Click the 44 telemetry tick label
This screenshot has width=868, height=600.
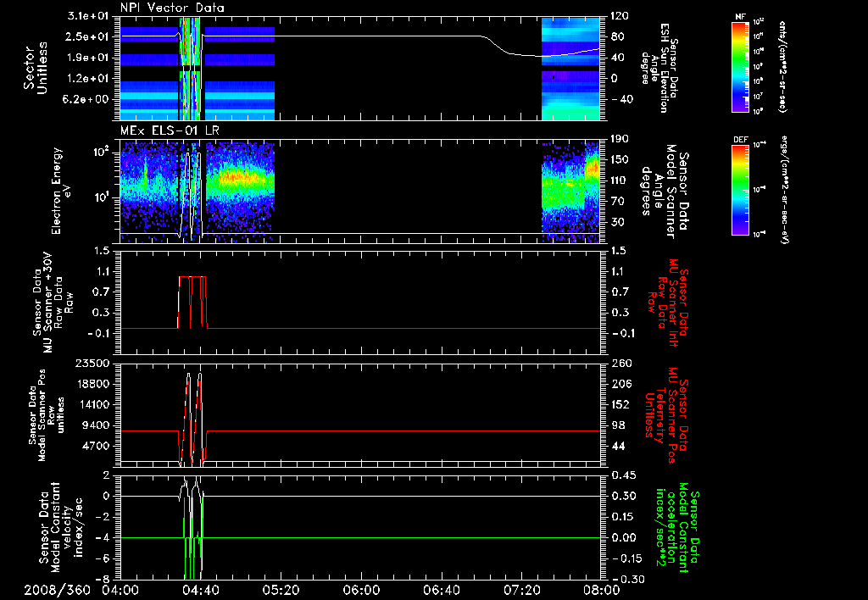tap(617, 446)
